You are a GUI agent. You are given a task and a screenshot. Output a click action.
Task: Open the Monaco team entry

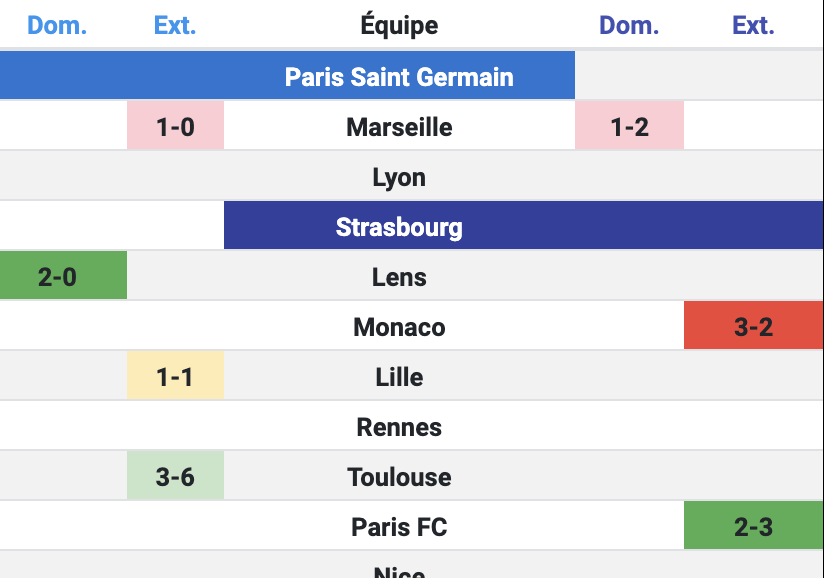coord(399,327)
